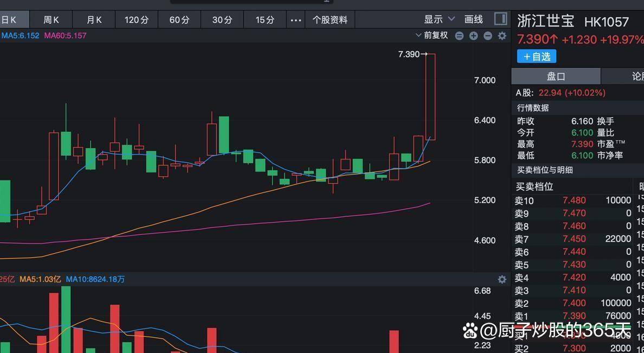Screen dimensions: 644x353
Task: Select the 盘口 order book tab
Action: point(556,76)
